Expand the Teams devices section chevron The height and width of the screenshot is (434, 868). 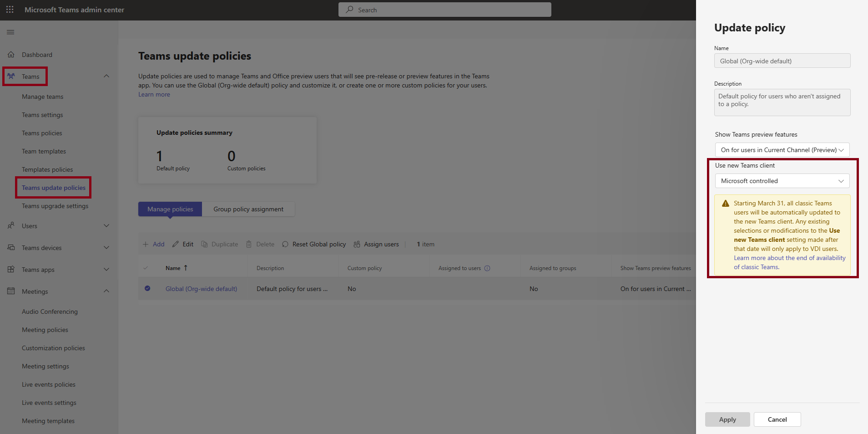[x=106, y=247]
